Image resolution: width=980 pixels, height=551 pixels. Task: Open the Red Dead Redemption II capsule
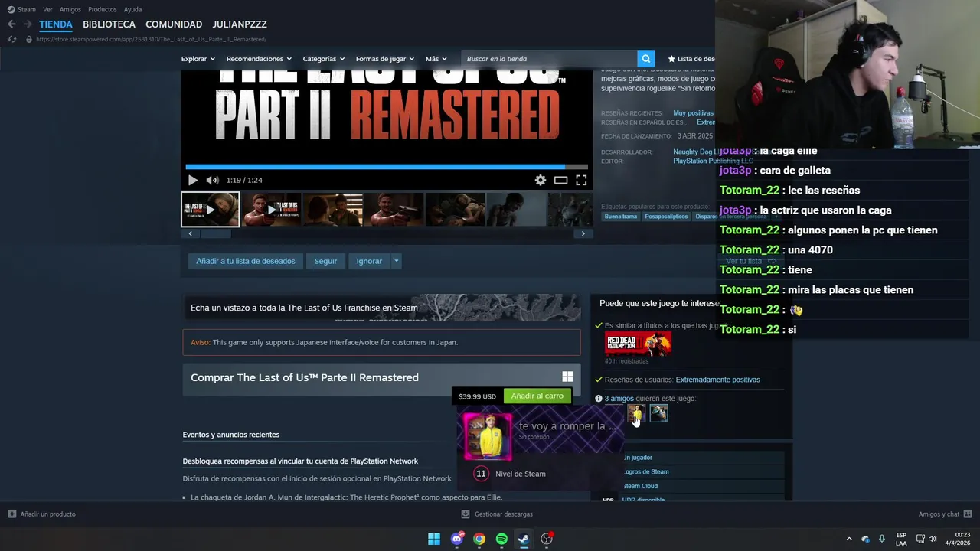click(638, 344)
